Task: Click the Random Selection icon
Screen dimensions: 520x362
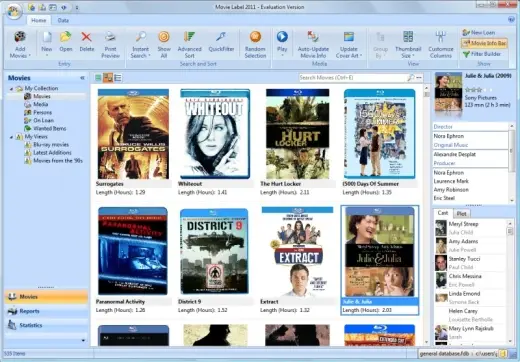Action: point(255,37)
